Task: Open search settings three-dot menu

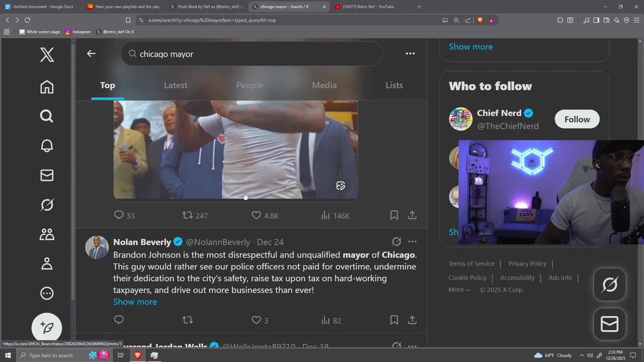Action: [x=411, y=53]
